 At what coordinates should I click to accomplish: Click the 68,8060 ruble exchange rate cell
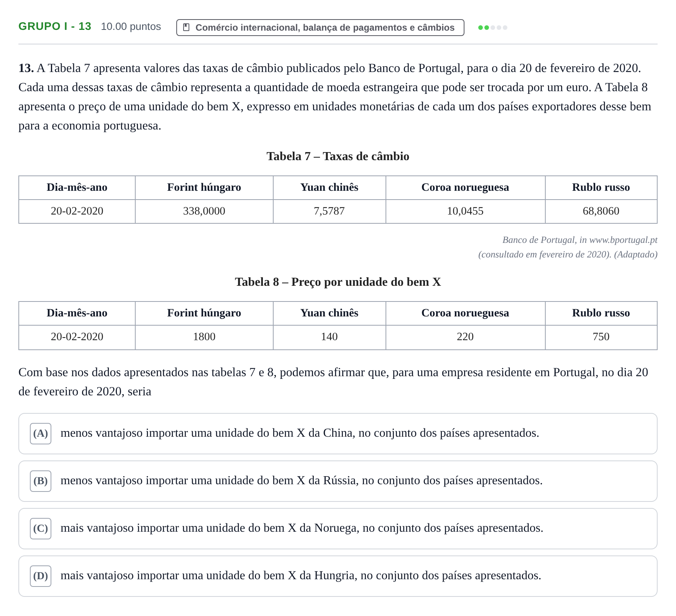point(601,211)
